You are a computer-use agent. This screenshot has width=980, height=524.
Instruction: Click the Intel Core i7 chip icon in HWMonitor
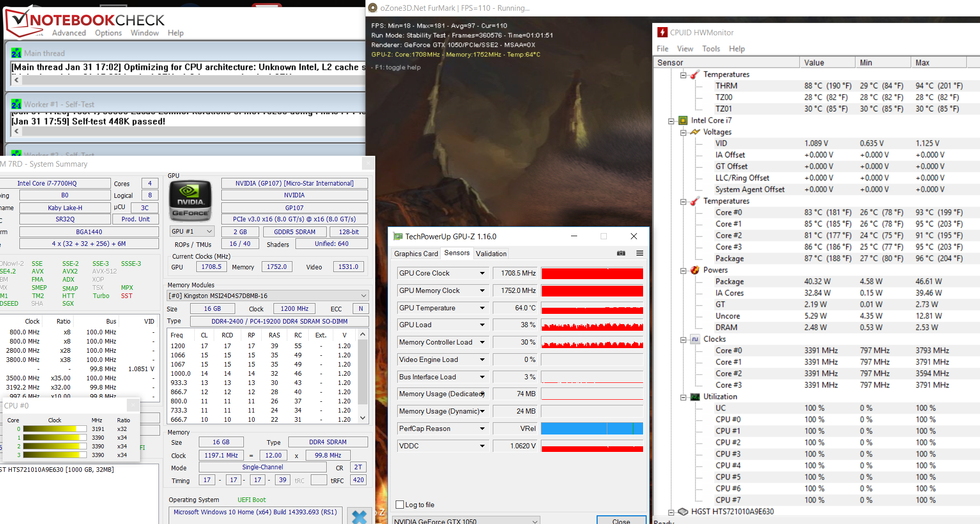pyautogui.click(x=683, y=121)
